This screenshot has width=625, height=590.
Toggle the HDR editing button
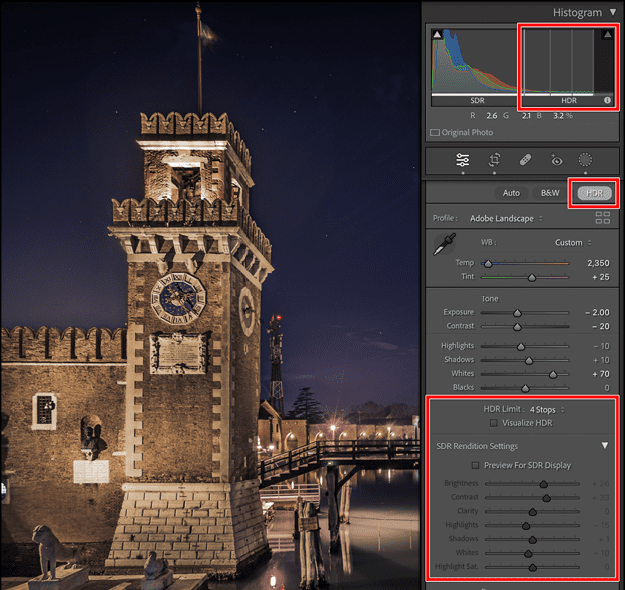[594, 193]
